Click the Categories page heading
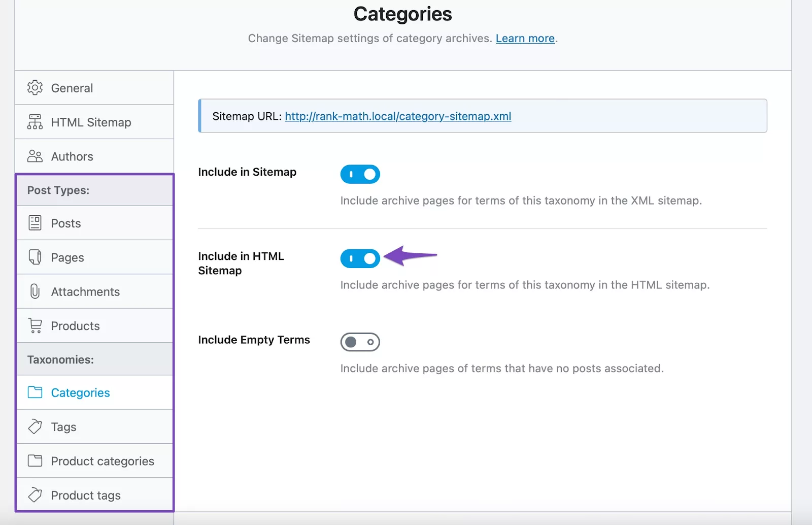Screen dimensions: 812x525 [402, 14]
